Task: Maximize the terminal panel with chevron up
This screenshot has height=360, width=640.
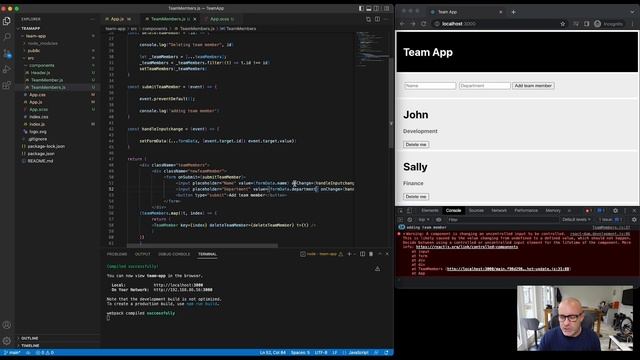Action: tap(380, 254)
